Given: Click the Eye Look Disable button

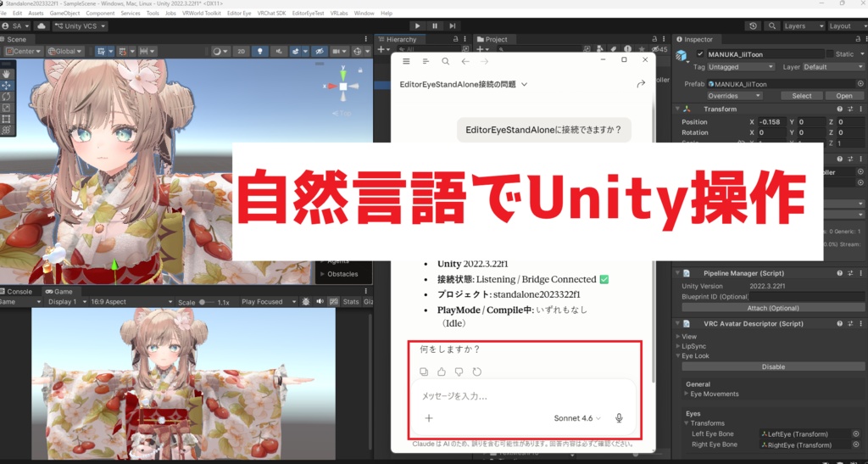Looking at the screenshot, I should [773, 366].
